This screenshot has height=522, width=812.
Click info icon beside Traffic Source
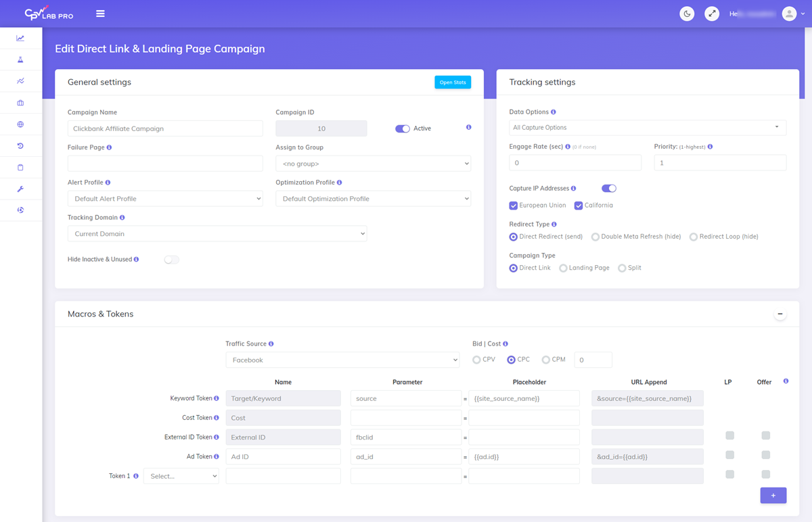[x=271, y=344]
